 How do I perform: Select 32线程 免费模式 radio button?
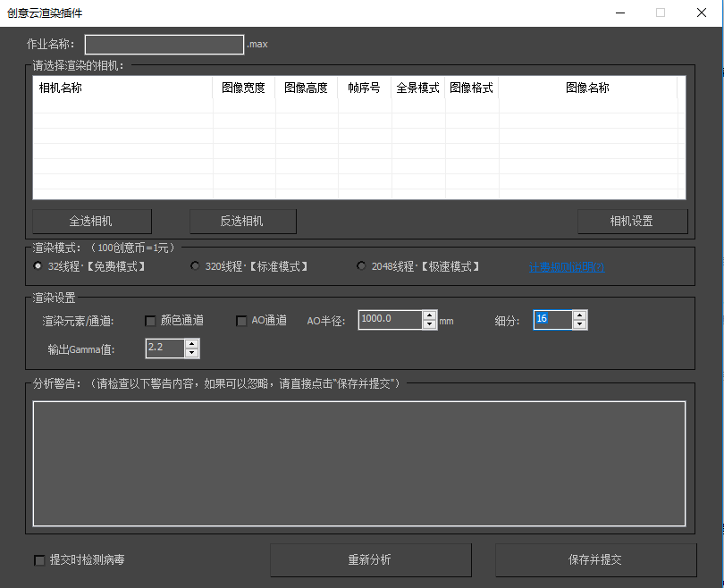[x=38, y=266]
